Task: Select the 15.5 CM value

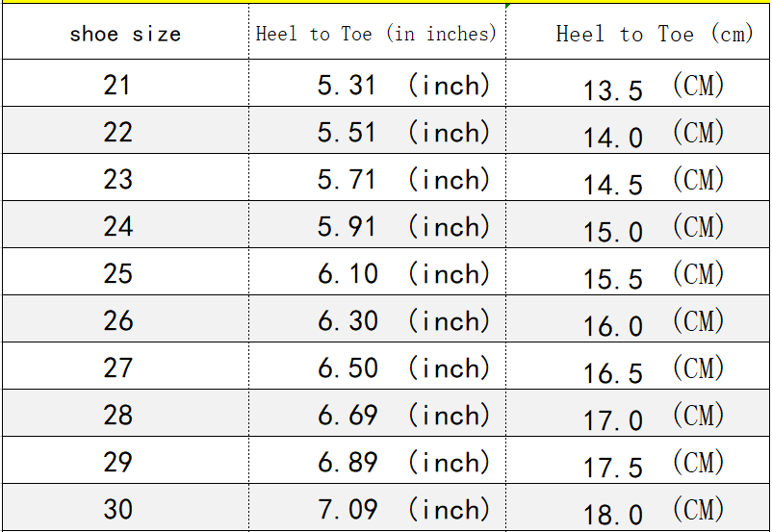Action: 653,276
